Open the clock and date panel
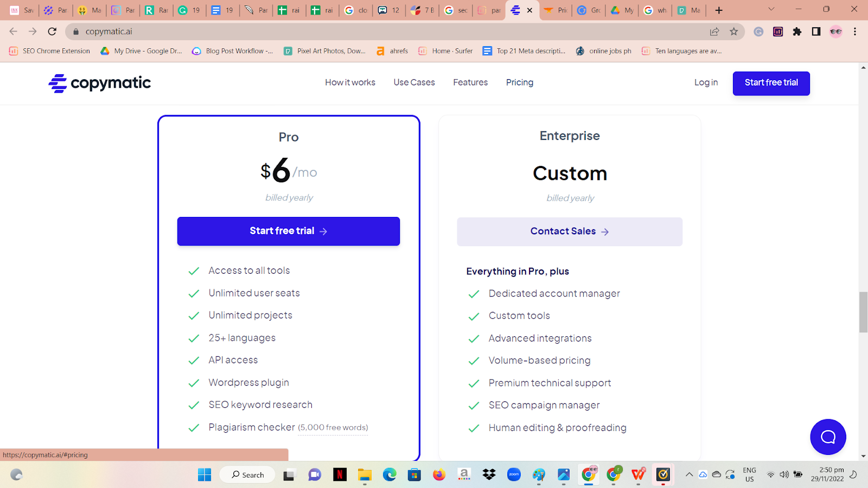Image resolution: width=868 pixels, height=488 pixels. pyautogui.click(x=827, y=474)
